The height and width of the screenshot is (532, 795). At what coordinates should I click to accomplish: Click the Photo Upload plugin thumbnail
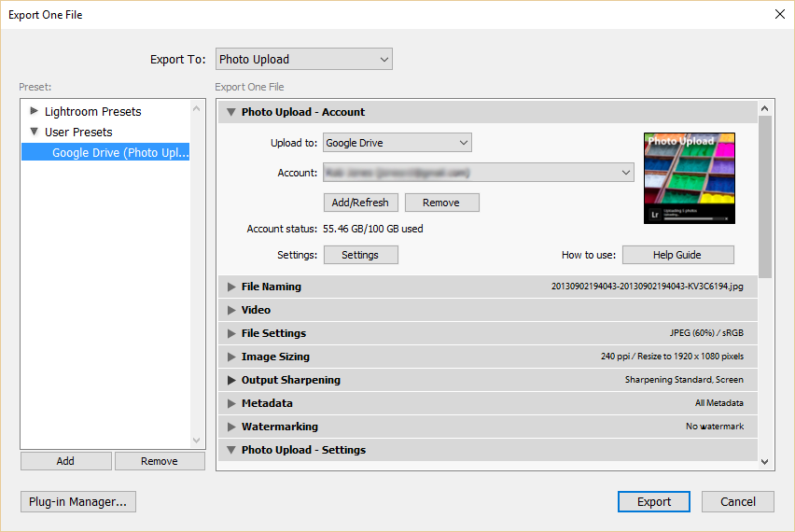689,177
